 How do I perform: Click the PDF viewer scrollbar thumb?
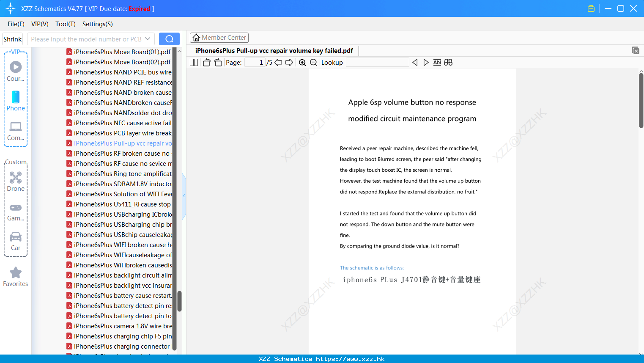coord(641,100)
